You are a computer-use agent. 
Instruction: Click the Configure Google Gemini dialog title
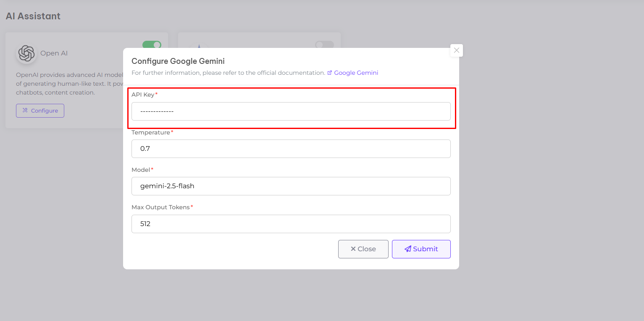pyautogui.click(x=178, y=61)
